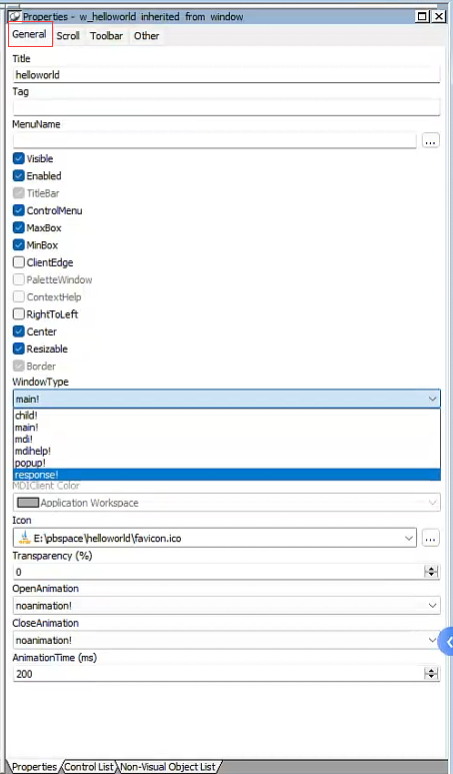Enable the ClientEdge checkbox
The image size is (453, 774).
tap(19, 262)
